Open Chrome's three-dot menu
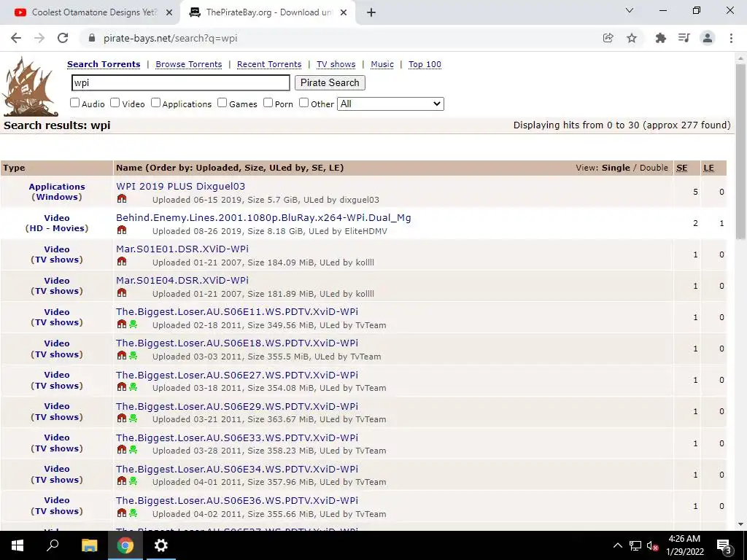747x560 pixels. 731,38
